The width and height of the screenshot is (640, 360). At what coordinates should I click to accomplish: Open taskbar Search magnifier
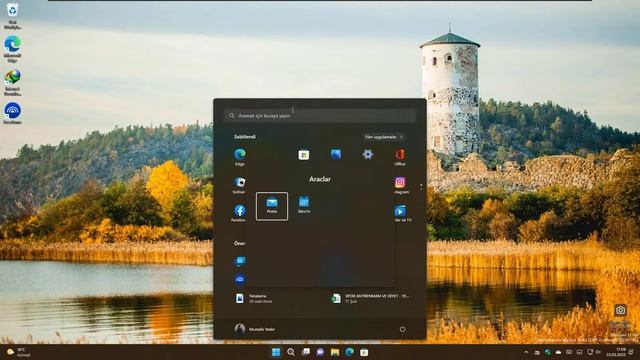[291, 352]
